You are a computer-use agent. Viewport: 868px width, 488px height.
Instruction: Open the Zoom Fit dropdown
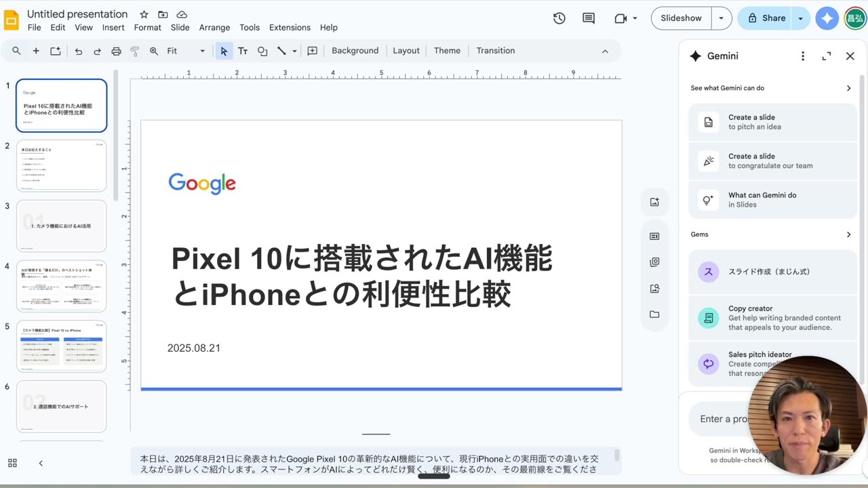pos(186,51)
